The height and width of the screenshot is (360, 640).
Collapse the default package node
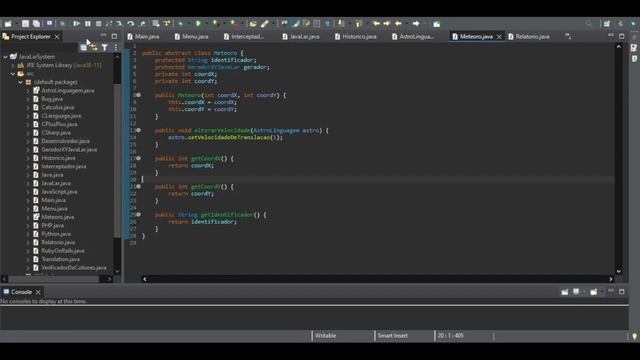(x=20, y=82)
